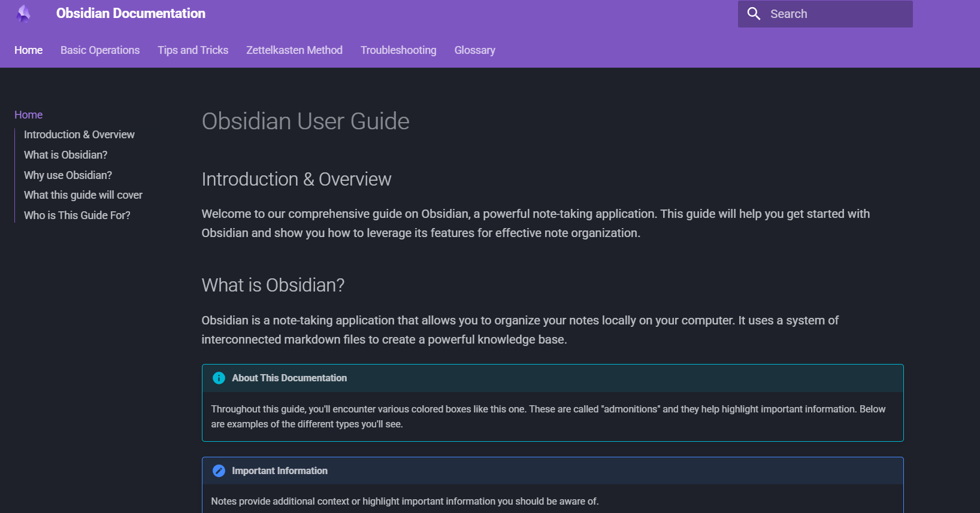Click the text 'Notes provide additional context'
The width and height of the screenshot is (980, 513).
[405, 502]
